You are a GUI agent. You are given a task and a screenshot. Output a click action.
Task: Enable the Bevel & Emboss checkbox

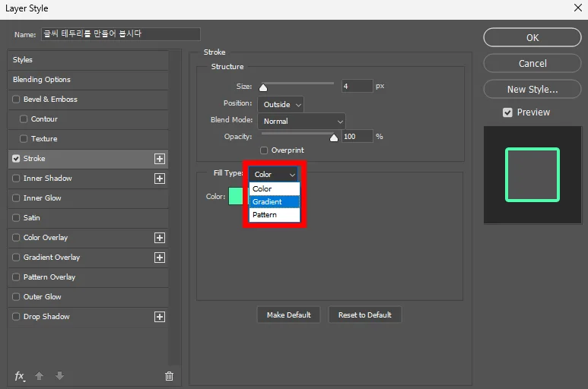16,100
